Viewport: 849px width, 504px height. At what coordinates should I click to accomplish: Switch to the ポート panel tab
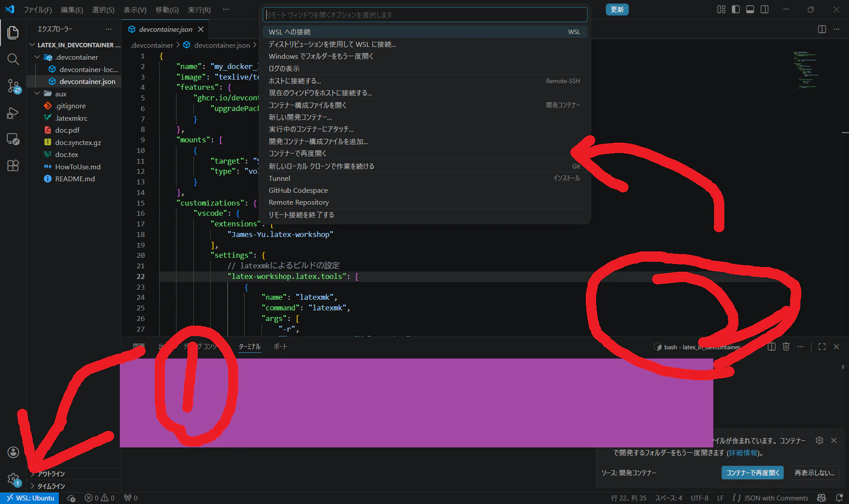[280, 347]
